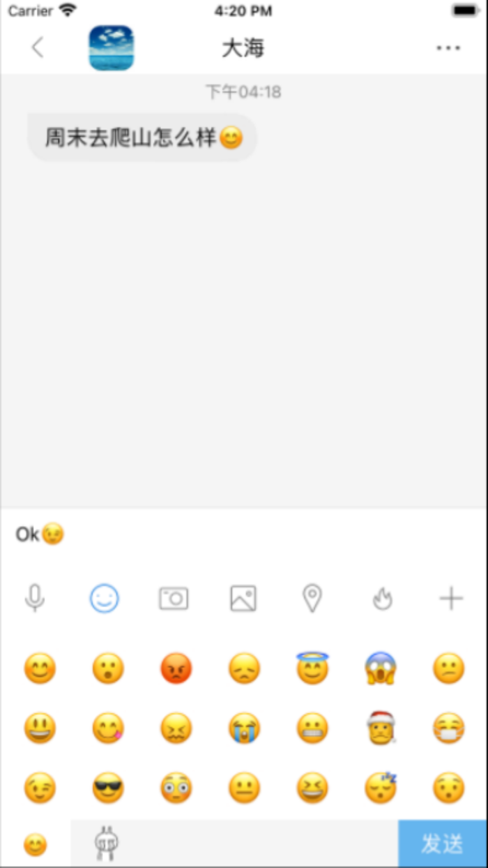Viewport: 488px width, 868px height.
Task: Insert the sleeping zzz emoji
Action: [381, 788]
